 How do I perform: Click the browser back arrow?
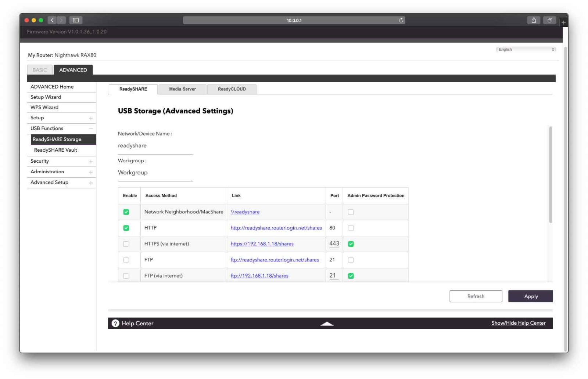click(x=52, y=20)
